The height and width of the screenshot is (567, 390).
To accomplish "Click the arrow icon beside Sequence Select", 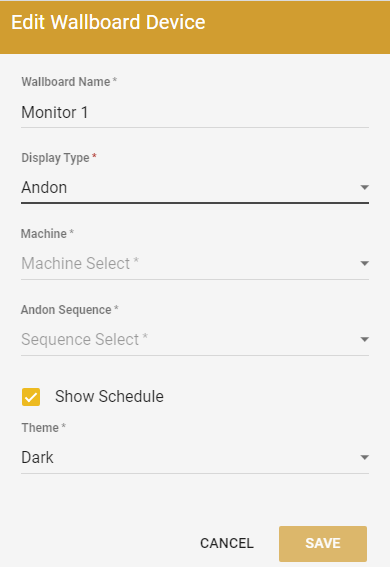I will coord(365,340).
